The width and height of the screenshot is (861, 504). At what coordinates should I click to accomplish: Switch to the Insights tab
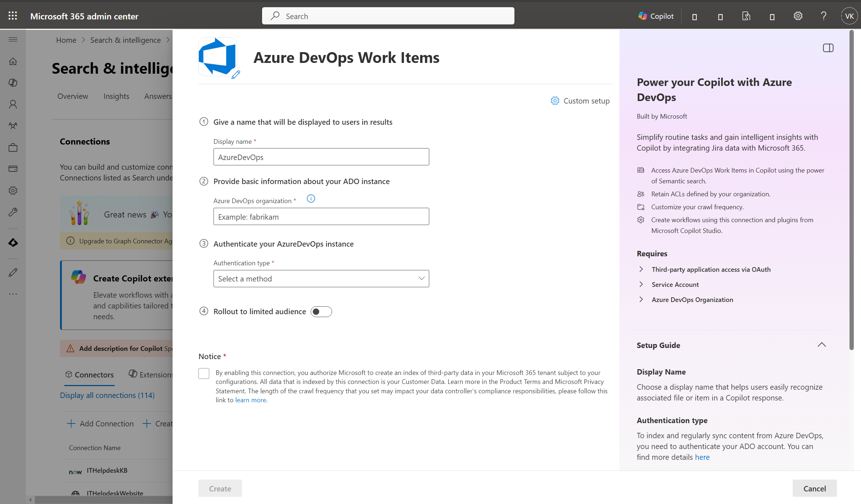(116, 96)
